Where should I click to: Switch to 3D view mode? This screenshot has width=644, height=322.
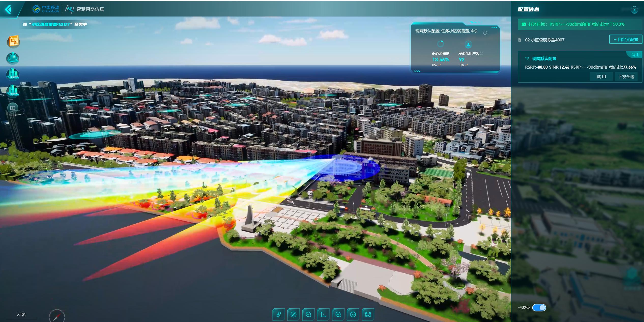(353, 315)
